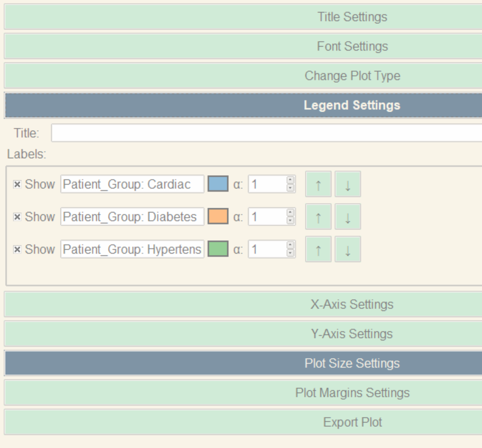The width and height of the screenshot is (482, 448).
Task: Expand the Font Settings section
Action: coord(352,47)
